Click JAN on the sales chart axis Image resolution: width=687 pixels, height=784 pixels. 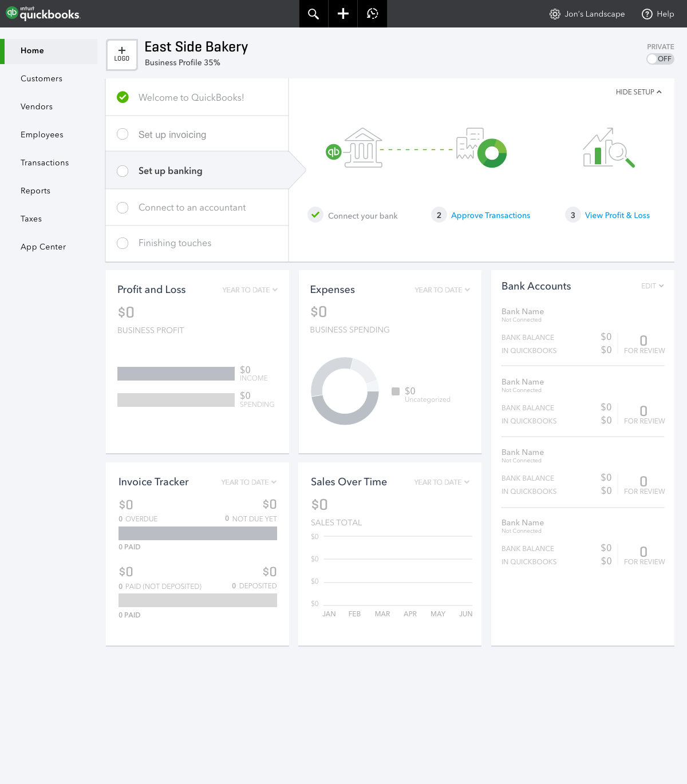pos(329,614)
